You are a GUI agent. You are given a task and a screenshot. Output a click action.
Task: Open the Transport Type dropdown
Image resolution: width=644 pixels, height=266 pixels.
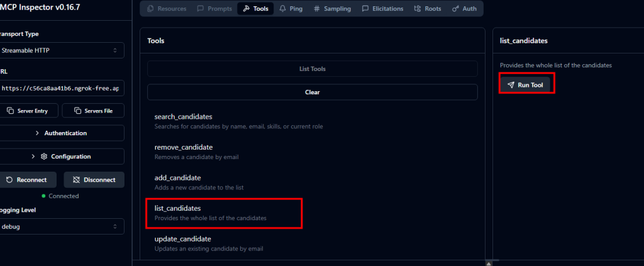click(x=62, y=50)
